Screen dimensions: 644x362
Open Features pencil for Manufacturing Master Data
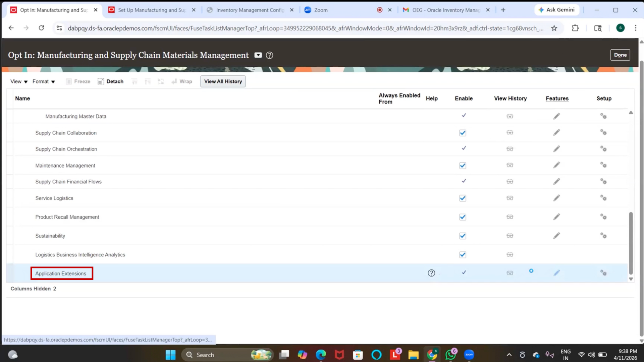(556, 116)
